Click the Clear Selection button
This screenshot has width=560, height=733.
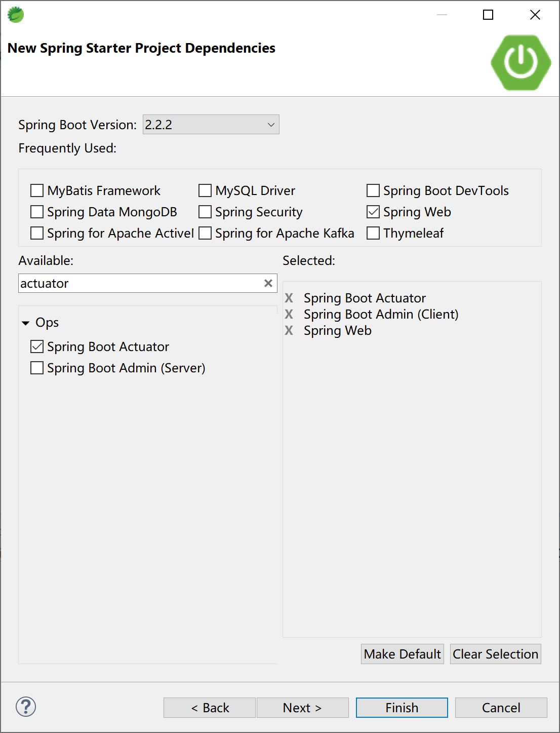pos(495,654)
